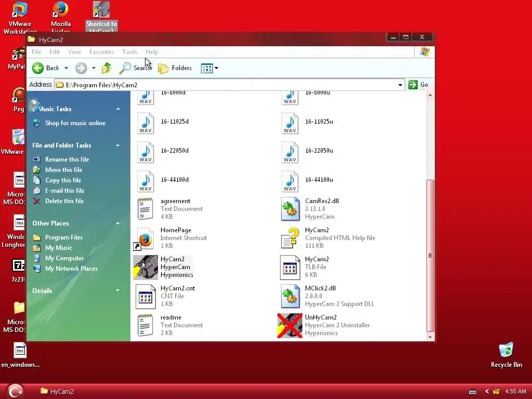Click the Forward arrow icon
This screenshot has width=532, height=399.
point(81,68)
